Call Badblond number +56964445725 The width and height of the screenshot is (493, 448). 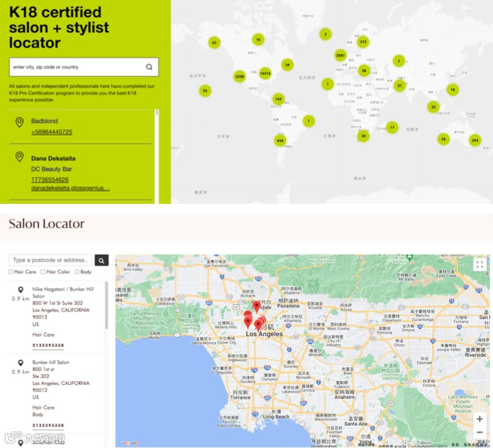(52, 132)
